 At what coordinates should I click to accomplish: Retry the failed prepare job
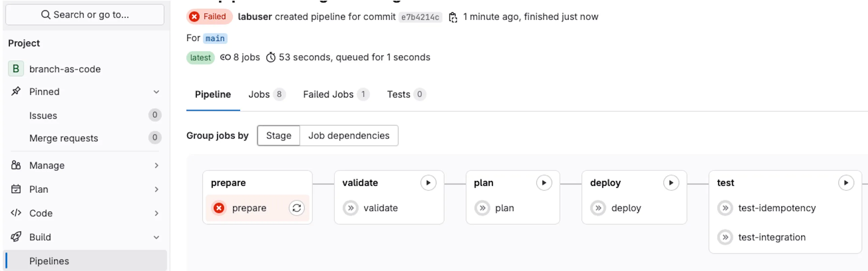point(297,208)
